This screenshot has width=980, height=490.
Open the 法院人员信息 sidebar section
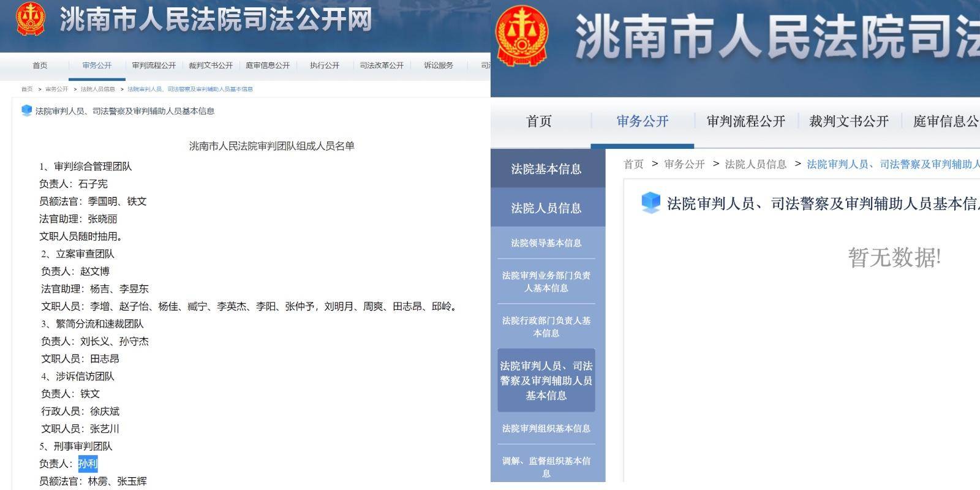[x=546, y=208]
